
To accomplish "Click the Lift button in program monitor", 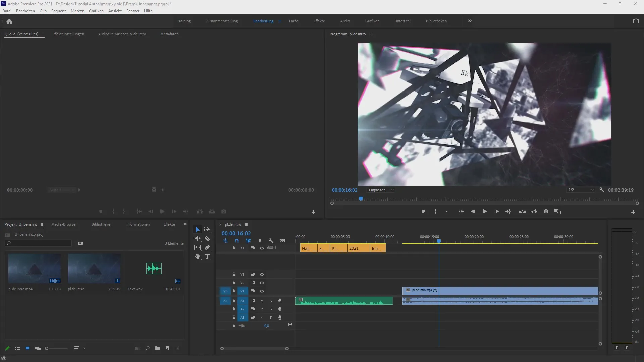I will click(x=522, y=212).
